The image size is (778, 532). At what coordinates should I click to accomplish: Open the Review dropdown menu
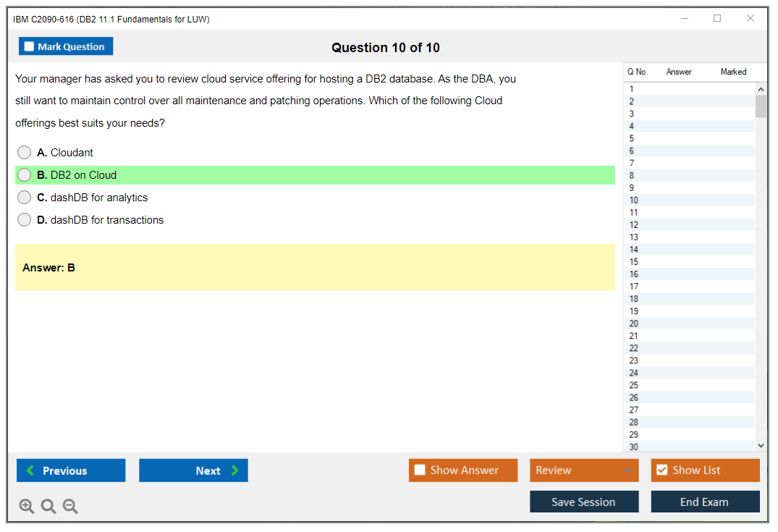point(583,470)
